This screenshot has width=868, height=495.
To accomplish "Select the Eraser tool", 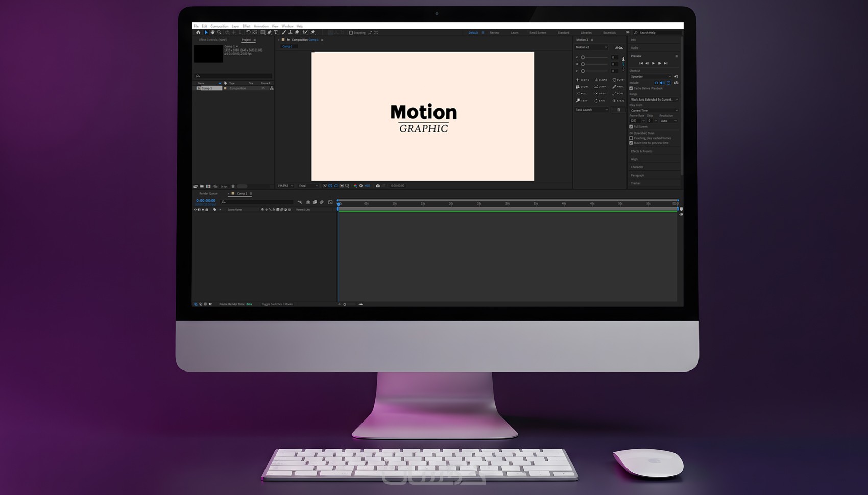I will [297, 32].
